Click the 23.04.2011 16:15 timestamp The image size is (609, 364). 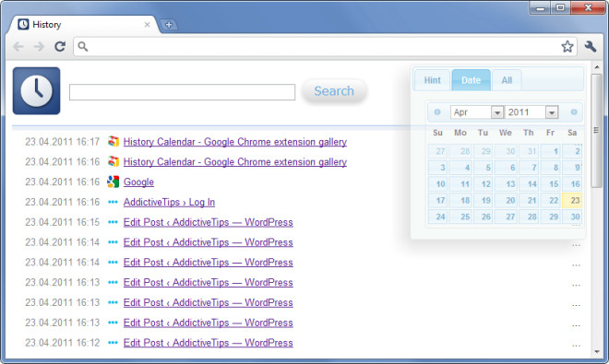click(x=63, y=222)
